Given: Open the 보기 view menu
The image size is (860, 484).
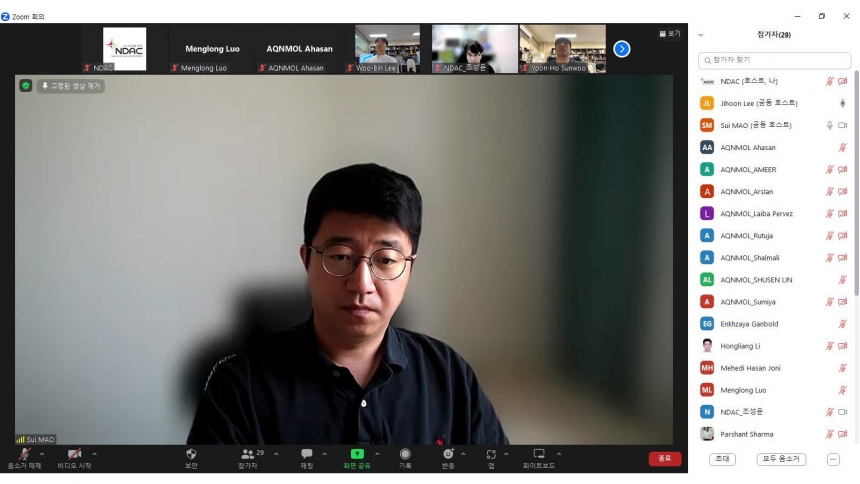Looking at the screenshot, I should (670, 34).
